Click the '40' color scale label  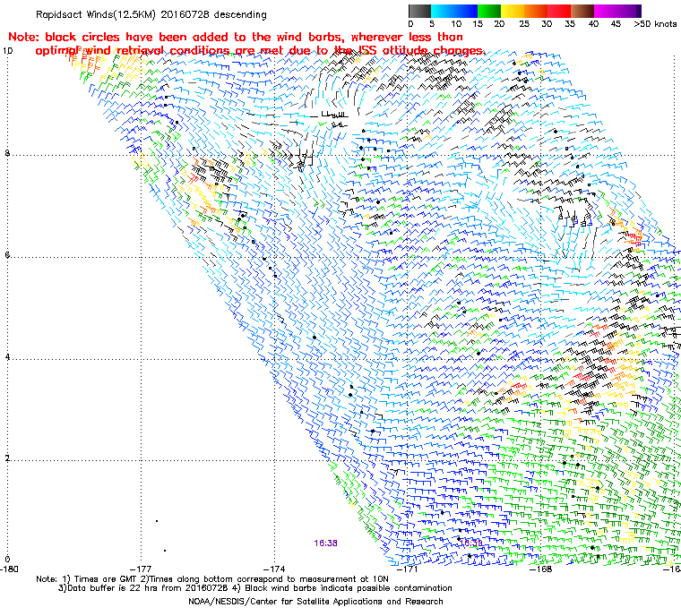593,24
